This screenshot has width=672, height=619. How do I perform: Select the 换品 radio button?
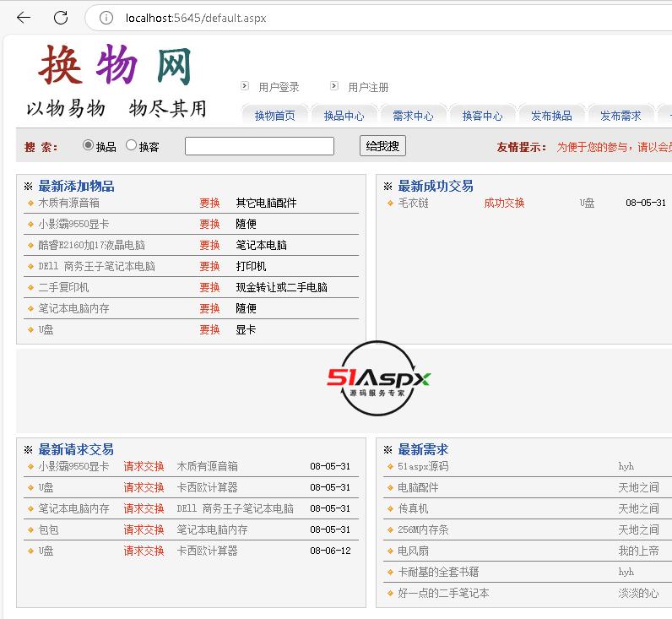point(88,145)
